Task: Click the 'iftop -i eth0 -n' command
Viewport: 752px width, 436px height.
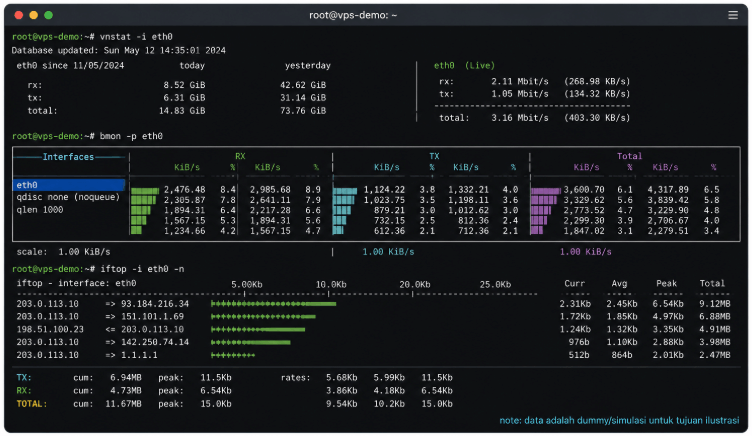Action: [x=142, y=269]
